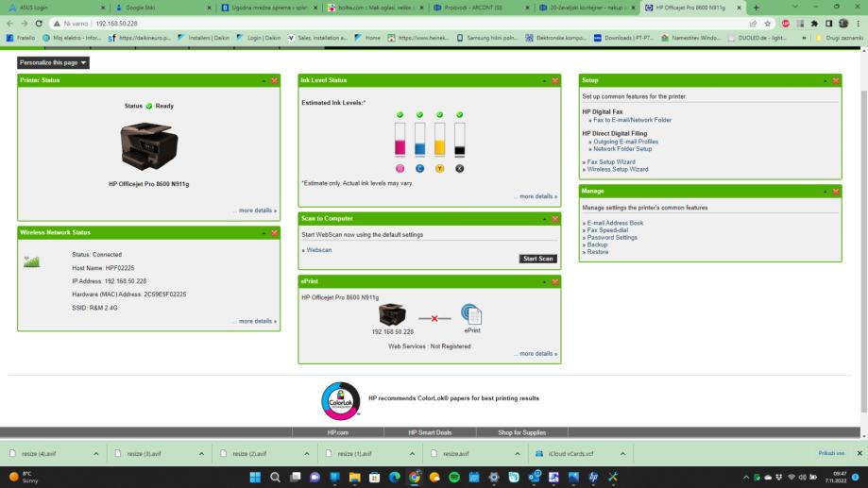Click the printer icon in the ePrint panel
The width and height of the screenshot is (868, 488).
click(x=392, y=314)
